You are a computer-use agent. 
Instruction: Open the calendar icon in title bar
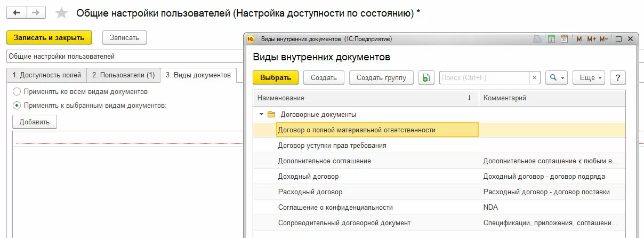click(x=564, y=39)
